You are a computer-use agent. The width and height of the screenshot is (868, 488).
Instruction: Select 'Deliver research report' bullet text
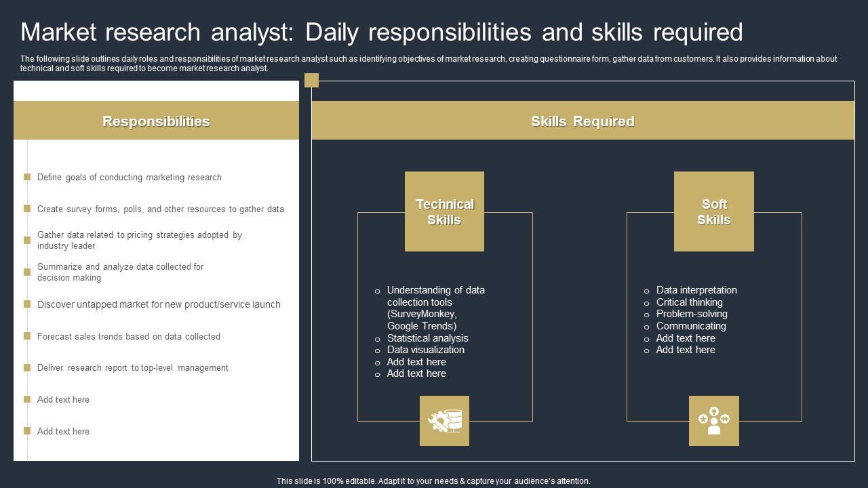pos(133,368)
